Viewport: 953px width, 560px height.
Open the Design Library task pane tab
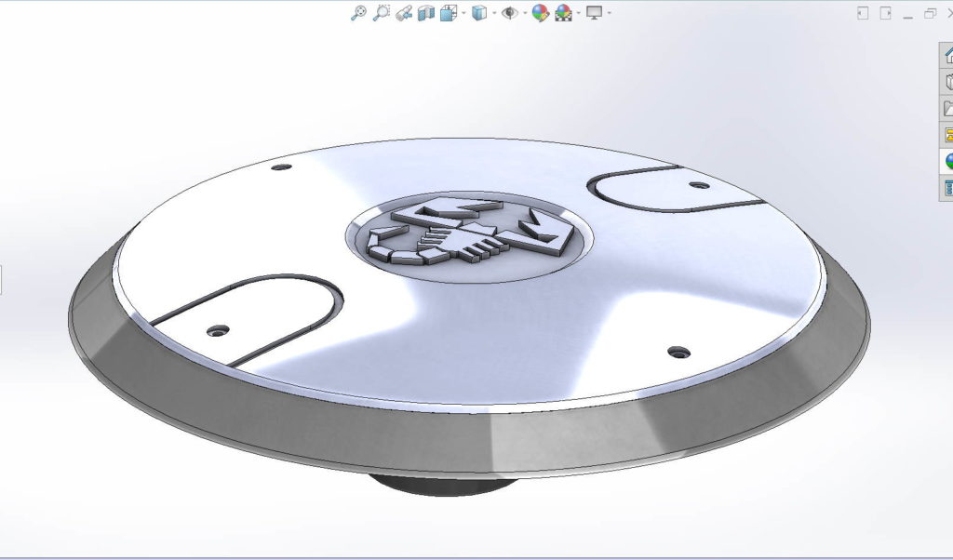point(946,82)
